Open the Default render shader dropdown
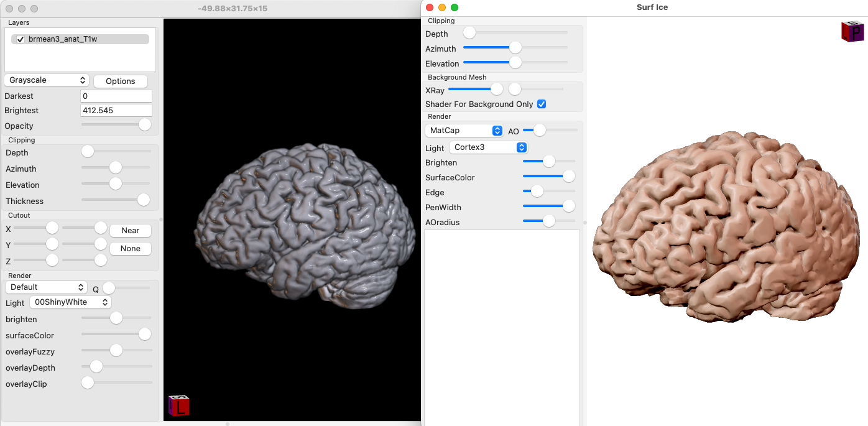Viewport: 868px width, 426px height. pyautogui.click(x=47, y=287)
